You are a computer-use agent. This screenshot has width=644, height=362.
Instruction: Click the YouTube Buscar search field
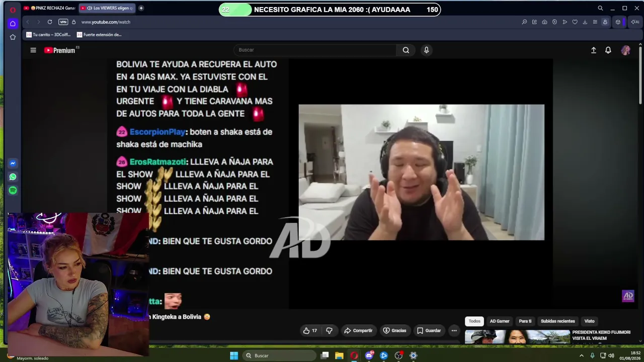pos(315,50)
